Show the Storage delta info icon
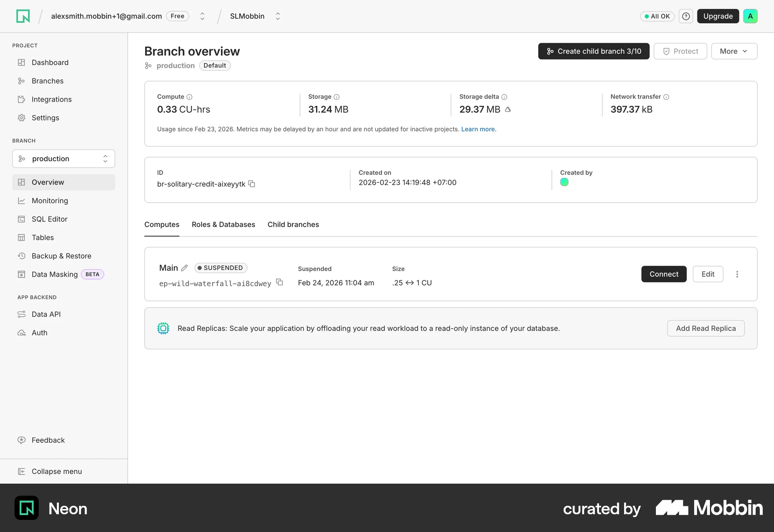Screen dimensions: 774x532 (504, 97)
